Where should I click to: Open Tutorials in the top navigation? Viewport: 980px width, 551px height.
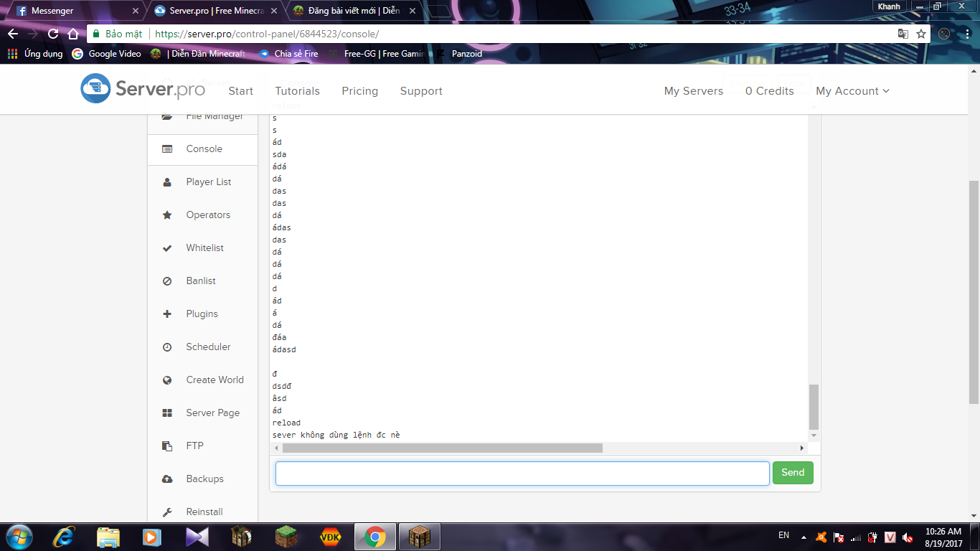click(297, 91)
